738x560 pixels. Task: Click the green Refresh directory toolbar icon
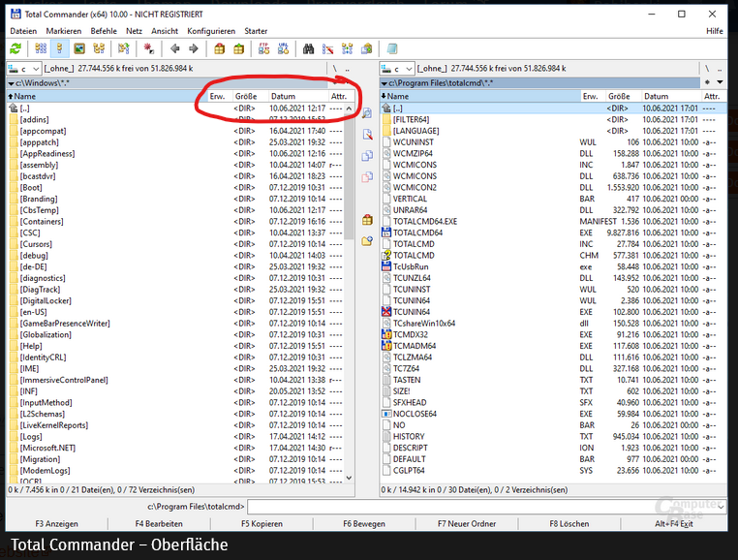(x=15, y=48)
